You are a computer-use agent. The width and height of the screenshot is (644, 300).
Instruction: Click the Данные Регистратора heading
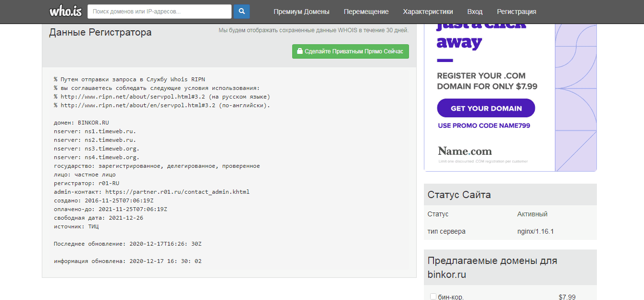pos(100,33)
